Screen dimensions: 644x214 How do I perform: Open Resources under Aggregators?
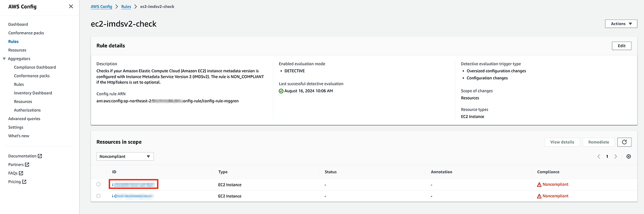pos(23,101)
